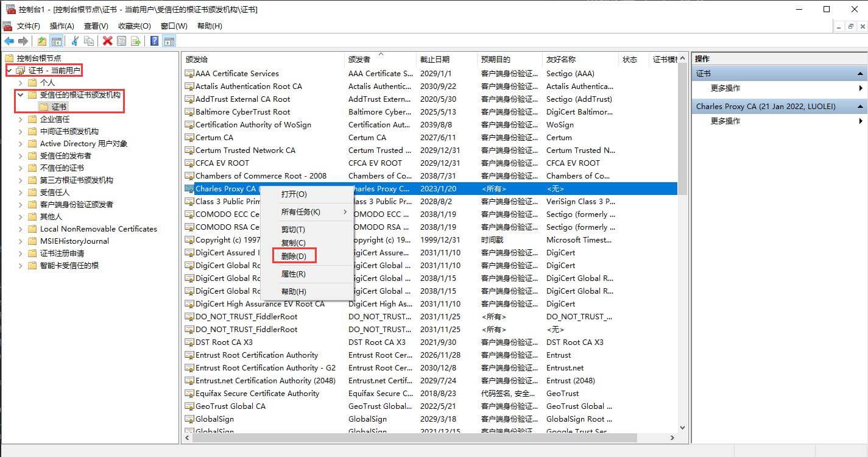
Task: Collapse the 证书 section in the 操作 pane
Action: click(861, 73)
